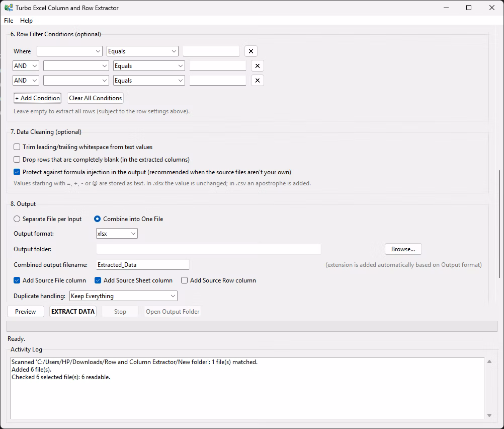Click the 'Ready.' status text
Screen dimensions: 504x429
[x=17, y=339]
